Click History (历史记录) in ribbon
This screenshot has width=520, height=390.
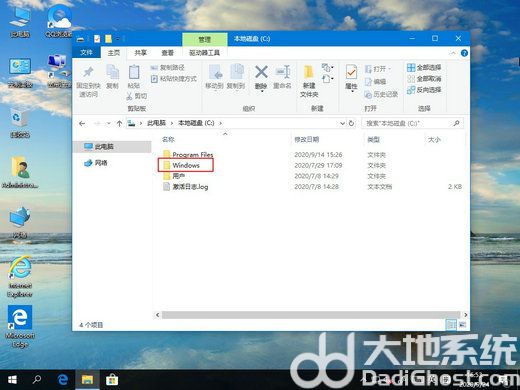[x=381, y=94]
